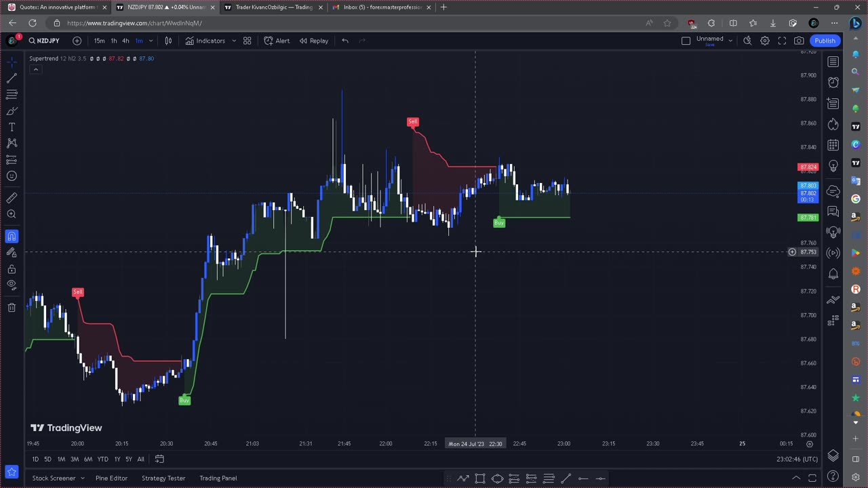Viewport: 868px width, 488px height.
Task: Open the help center question icon
Action: coord(833,477)
